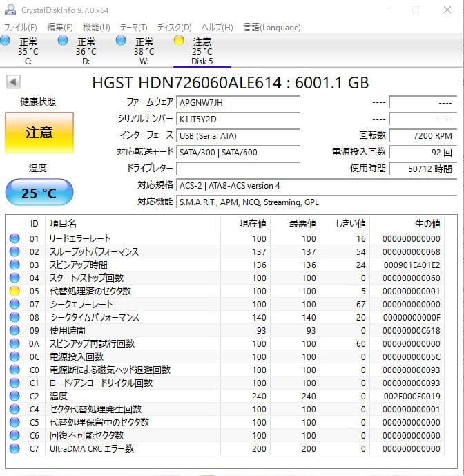Open the ヘルプ(H) menu

click(217, 28)
